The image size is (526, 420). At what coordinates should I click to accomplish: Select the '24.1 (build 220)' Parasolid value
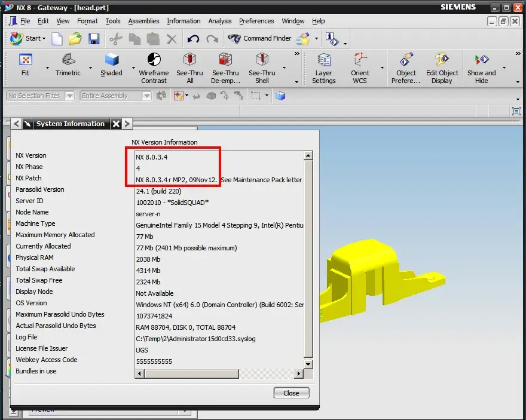pos(158,191)
